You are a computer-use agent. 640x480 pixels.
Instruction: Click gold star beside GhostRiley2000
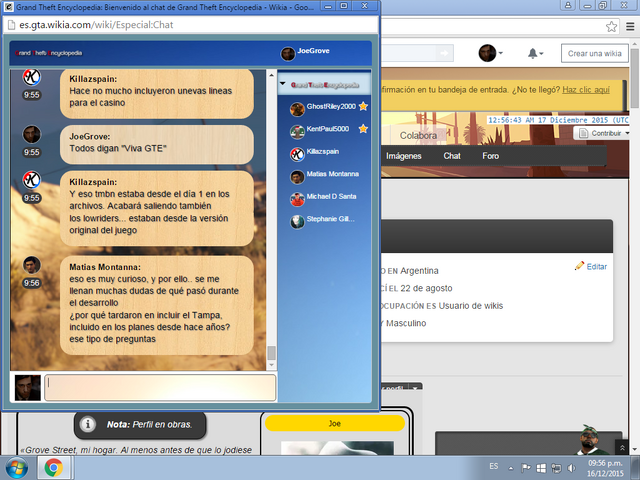[363, 107]
